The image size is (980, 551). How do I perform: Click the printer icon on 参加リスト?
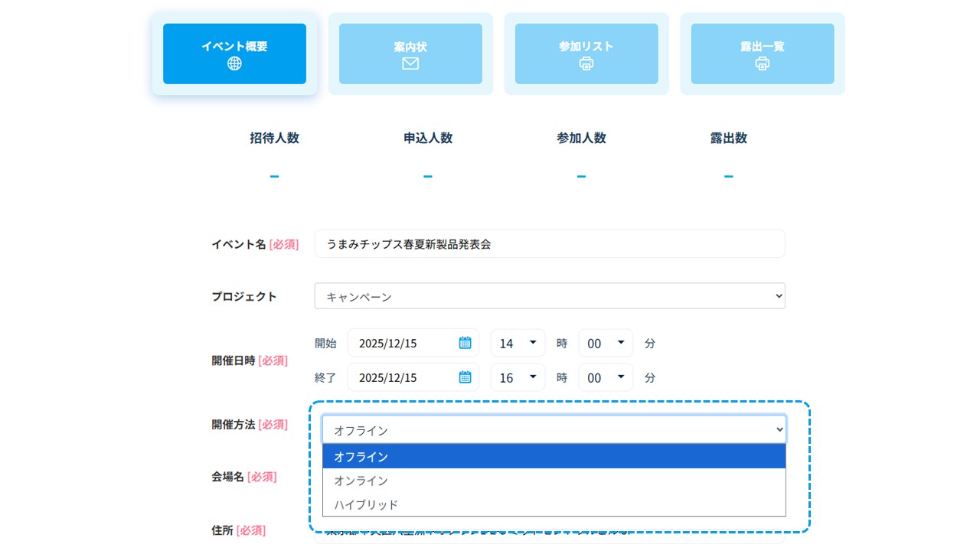[x=586, y=64]
